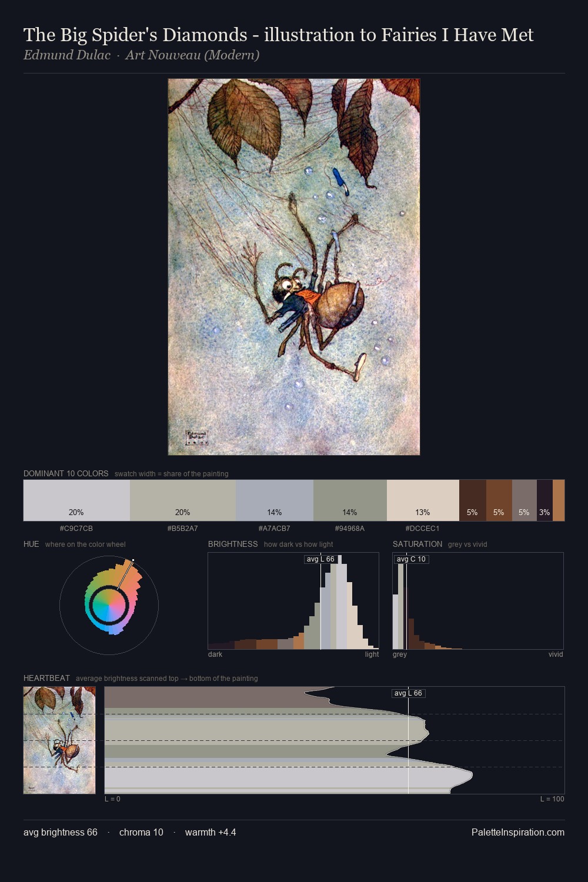Viewport: 588px width, 882px height.
Task: Click the brightness histogram chart
Action: [293, 601]
